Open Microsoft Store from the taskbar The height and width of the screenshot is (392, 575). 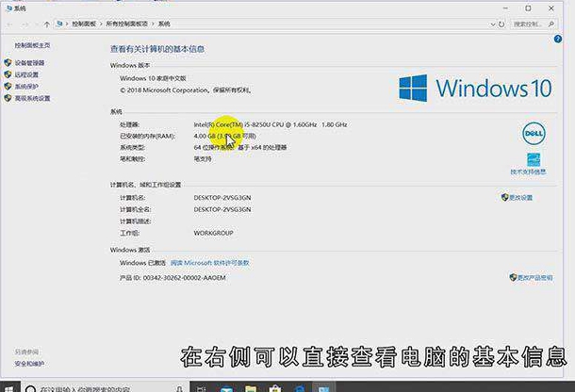coord(274,388)
